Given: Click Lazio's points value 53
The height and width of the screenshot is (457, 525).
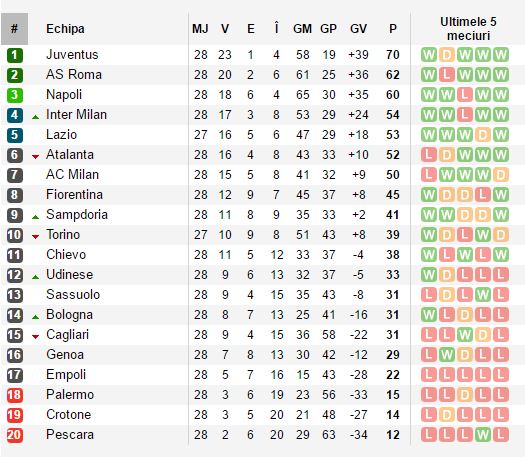Looking at the screenshot, I should pos(393,135).
